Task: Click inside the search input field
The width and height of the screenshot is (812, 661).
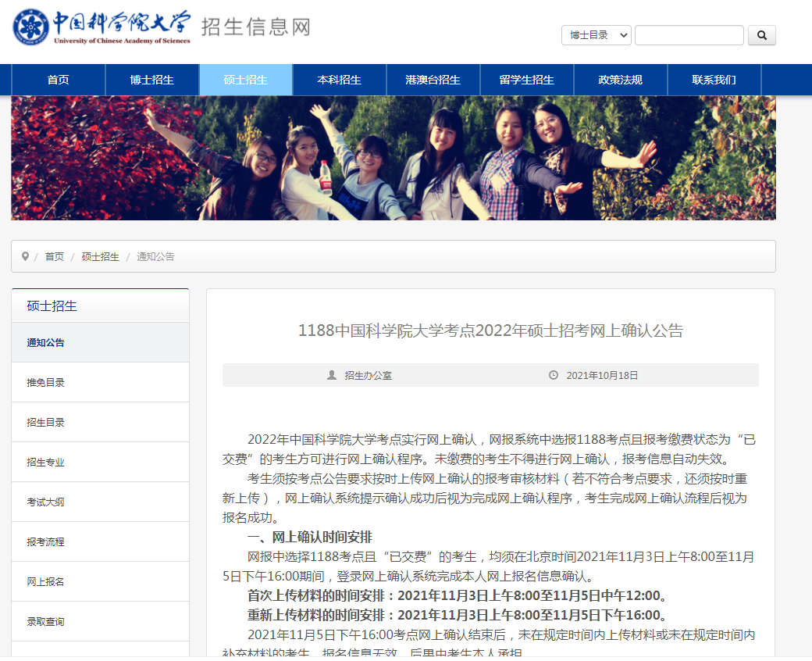Action: click(x=689, y=35)
